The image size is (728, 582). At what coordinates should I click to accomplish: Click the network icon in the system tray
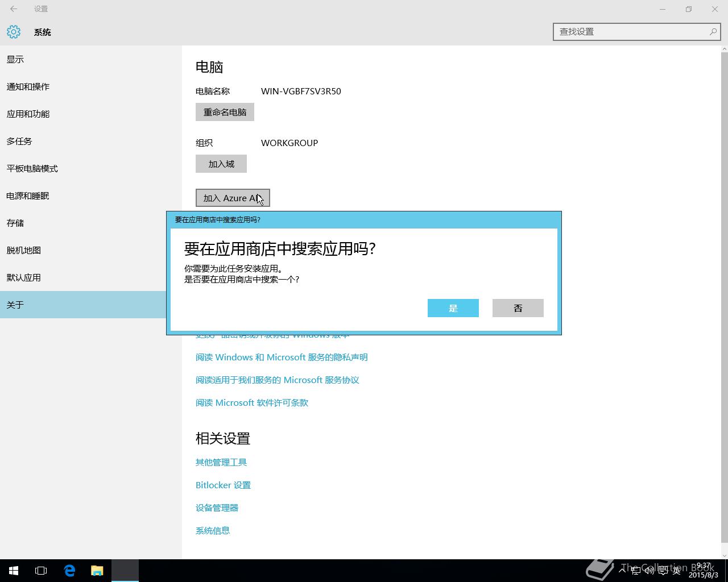pos(636,571)
